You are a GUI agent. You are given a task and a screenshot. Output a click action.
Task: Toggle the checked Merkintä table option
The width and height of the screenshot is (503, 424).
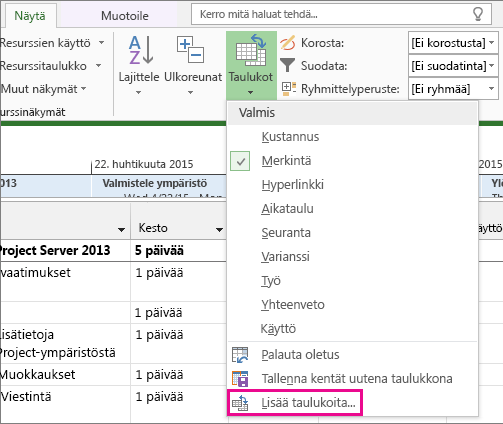(x=240, y=161)
